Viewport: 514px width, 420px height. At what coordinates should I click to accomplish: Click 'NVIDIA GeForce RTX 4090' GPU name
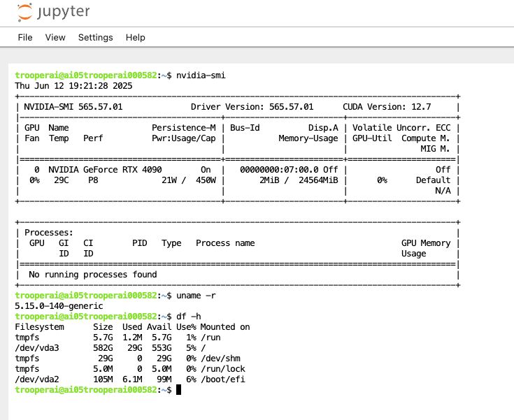coord(105,170)
